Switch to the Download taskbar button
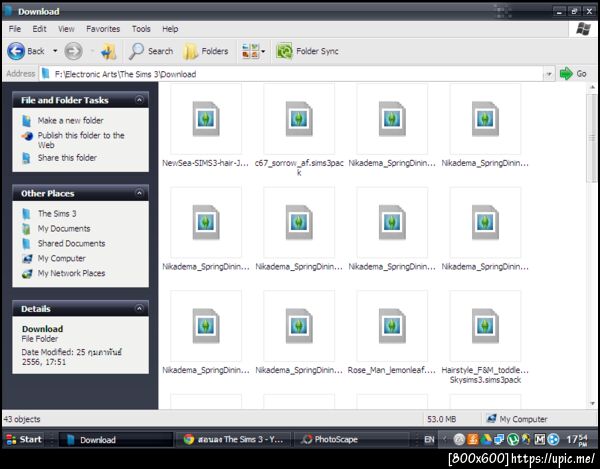Image resolution: width=600 pixels, height=469 pixels. coord(116,440)
